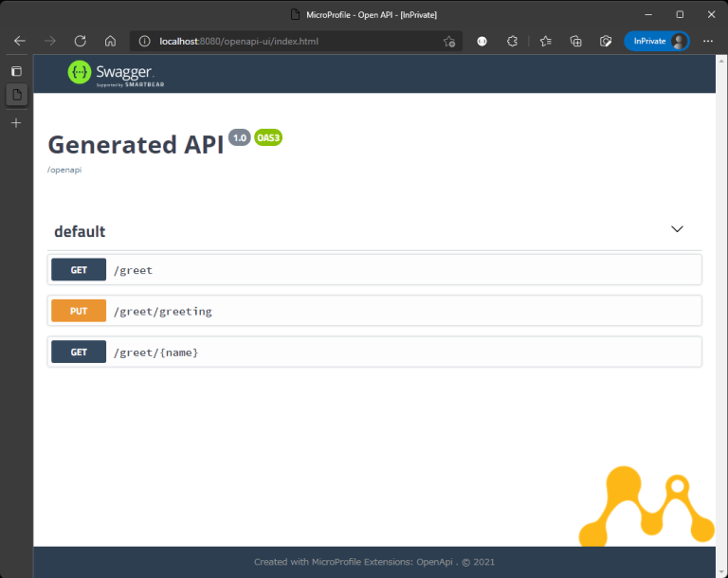
Task: Open the /openapi link
Action: 64,170
